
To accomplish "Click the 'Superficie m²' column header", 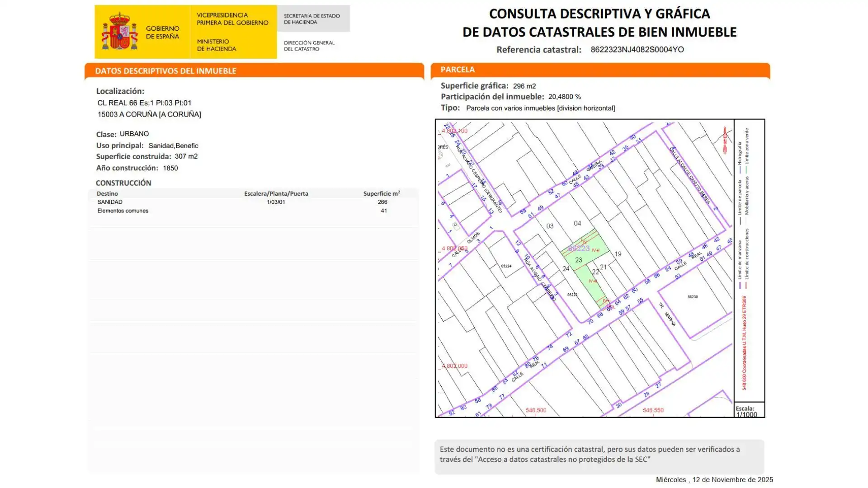I will [x=382, y=193].
